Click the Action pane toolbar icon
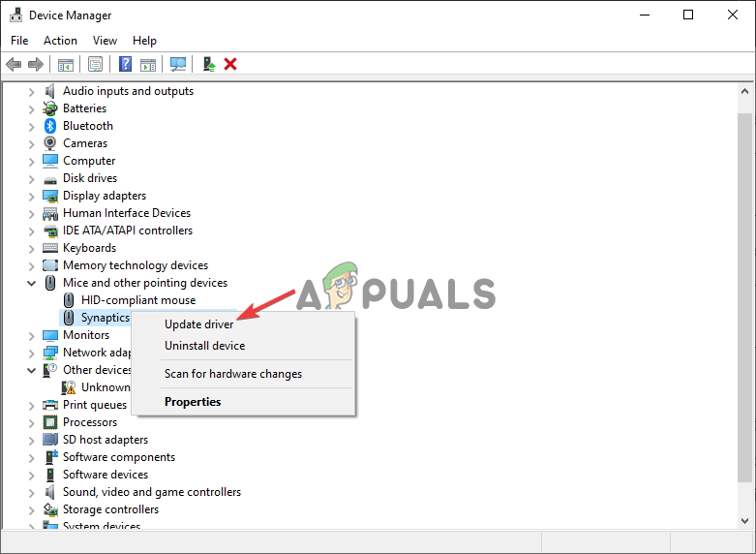 click(x=148, y=64)
